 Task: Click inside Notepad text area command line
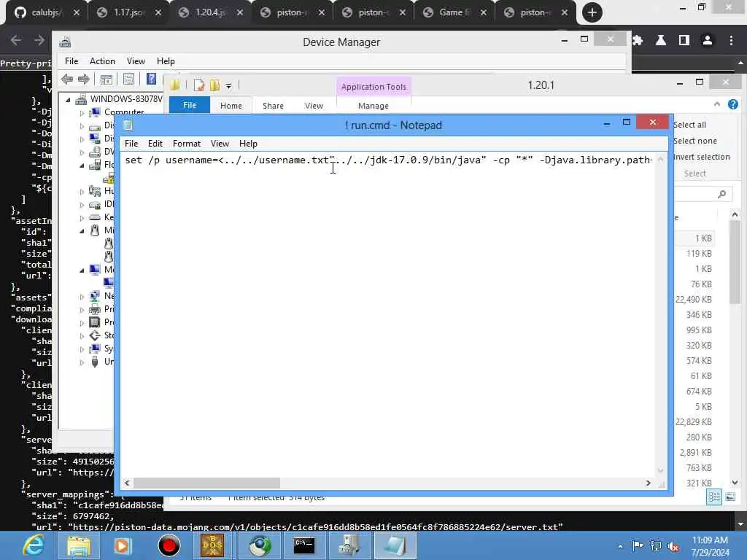388,160
